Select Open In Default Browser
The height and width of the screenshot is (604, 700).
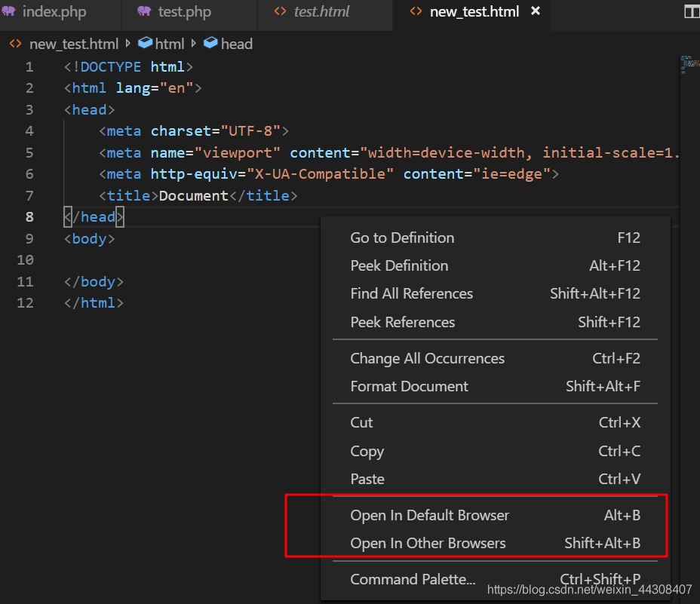(495, 515)
